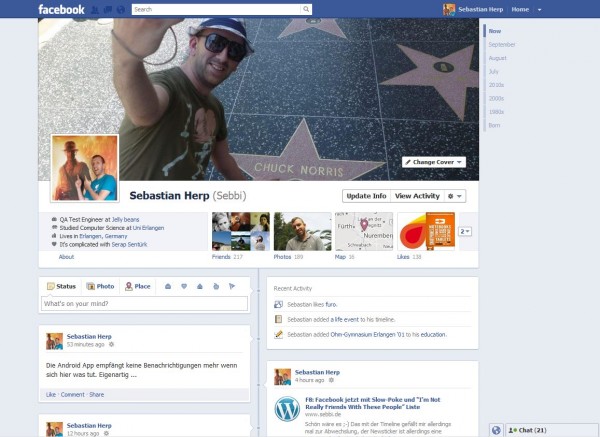The height and width of the screenshot is (437, 600).
Task: Select the Place tab in composer
Action: coord(137,286)
